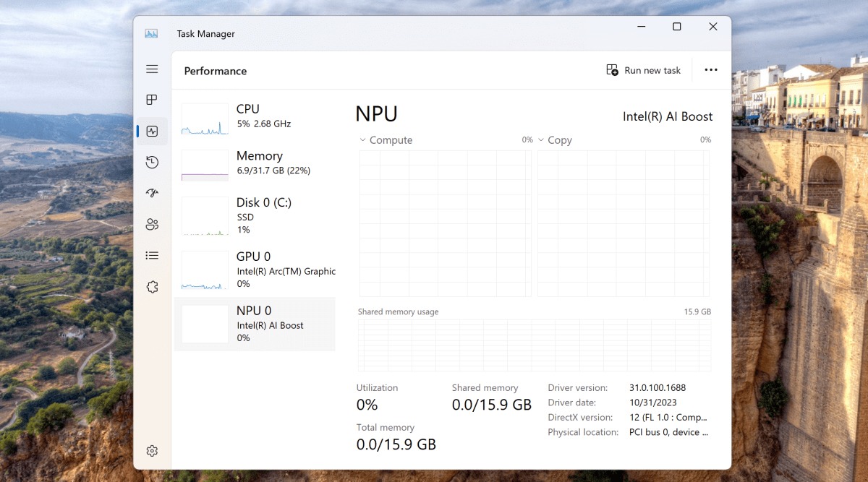
Task: Open the Users page icon
Action: click(x=152, y=224)
